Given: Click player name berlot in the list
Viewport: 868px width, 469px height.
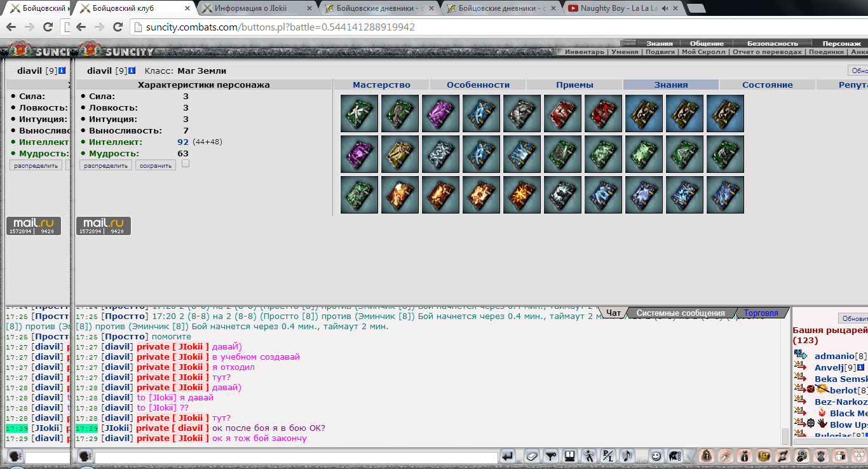Looking at the screenshot, I should tap(843, 390).
